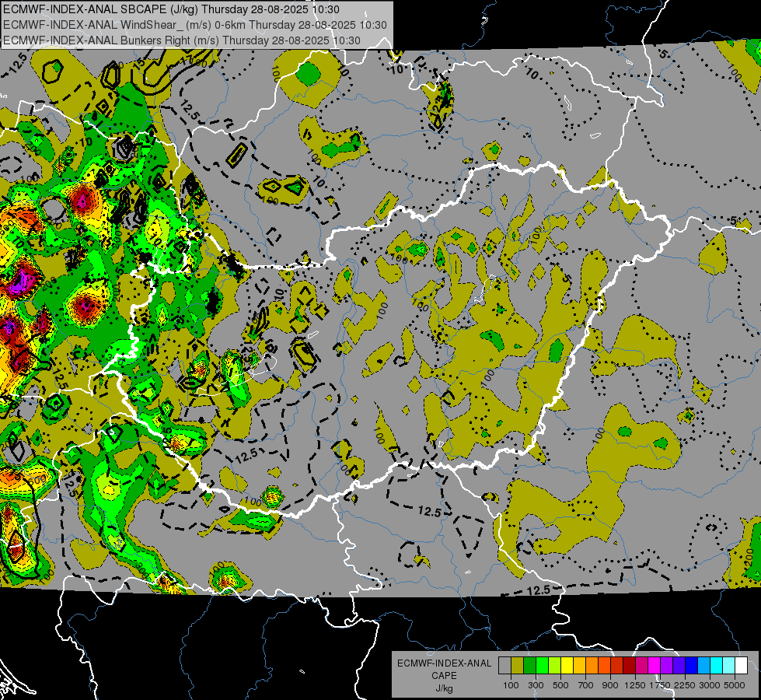Click the legend value 2250
761x700 pixels.
point(685,685)
